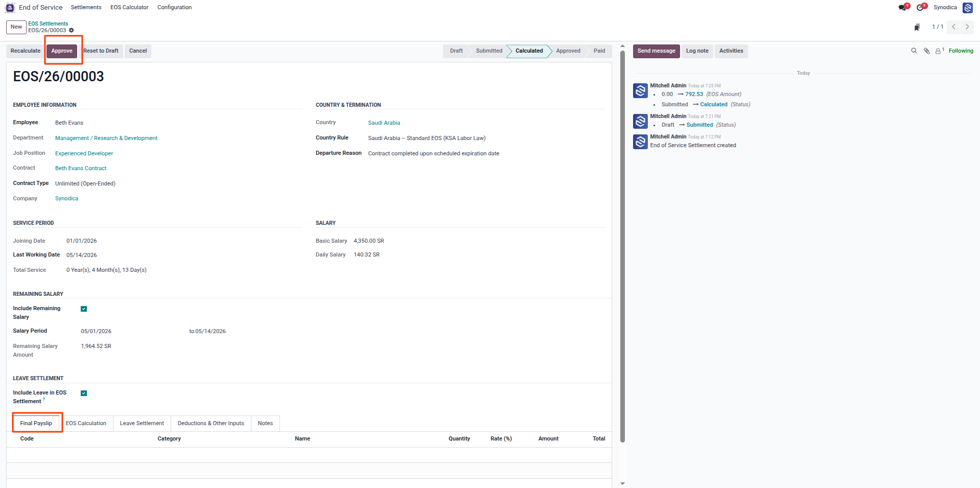
Task: Select the Submitted status stage
Action: 489,51
